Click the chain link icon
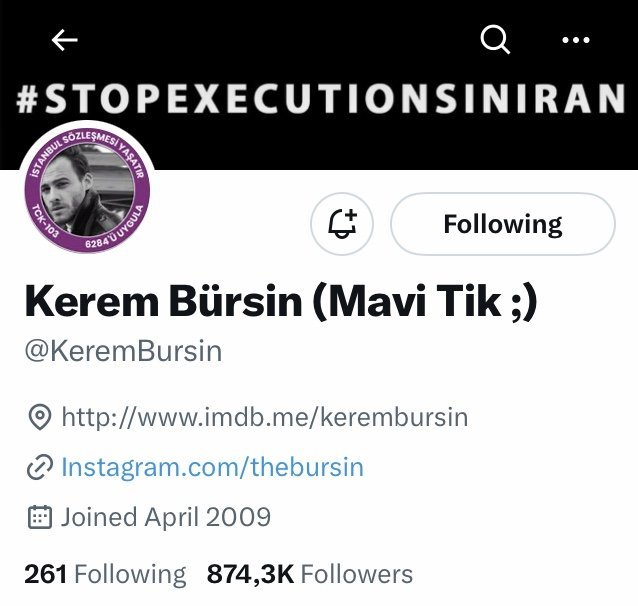638x606 pixels. [40, 467]
